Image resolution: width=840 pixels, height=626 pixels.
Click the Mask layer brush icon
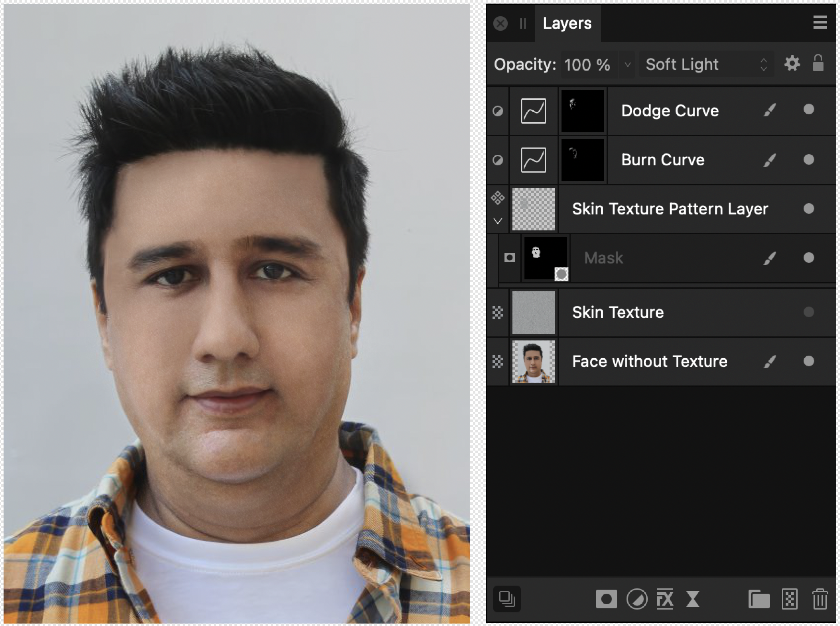[769, 258]
